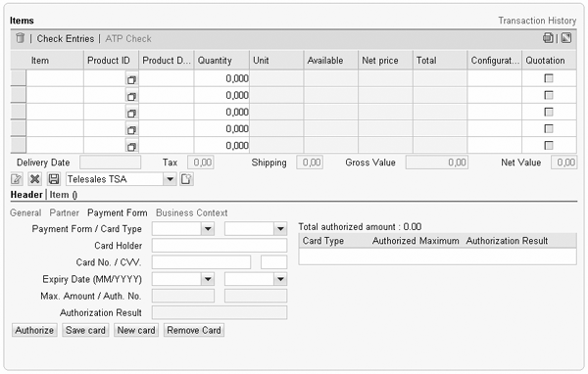Open the Transaction History link
Viewport: 588px width, 374px height.
537,21
